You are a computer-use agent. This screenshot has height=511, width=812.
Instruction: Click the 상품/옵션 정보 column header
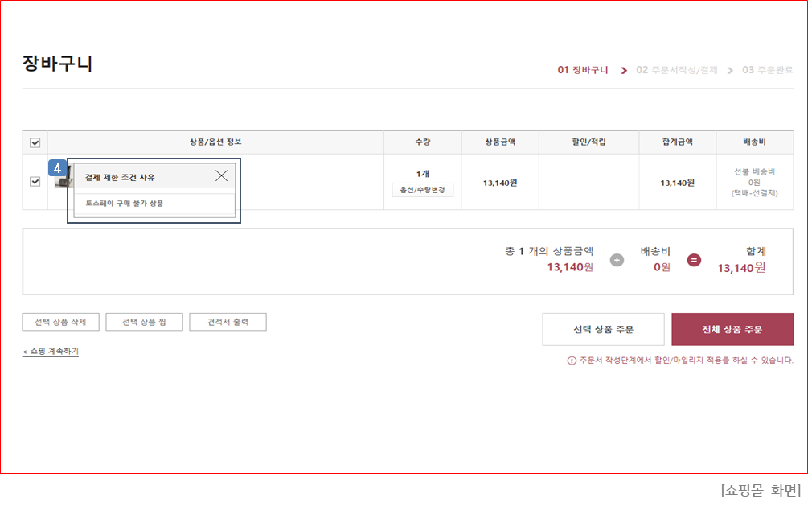click(x=215, y=142)
